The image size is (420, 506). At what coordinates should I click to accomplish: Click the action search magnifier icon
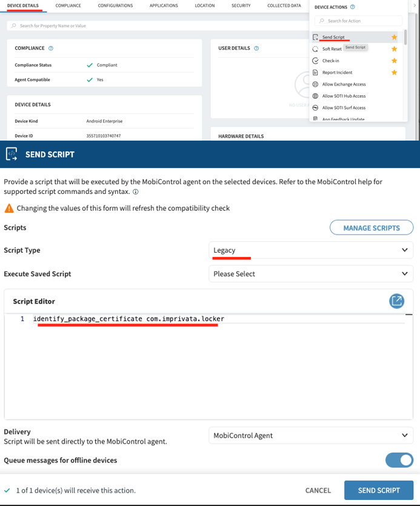(322, 21)
